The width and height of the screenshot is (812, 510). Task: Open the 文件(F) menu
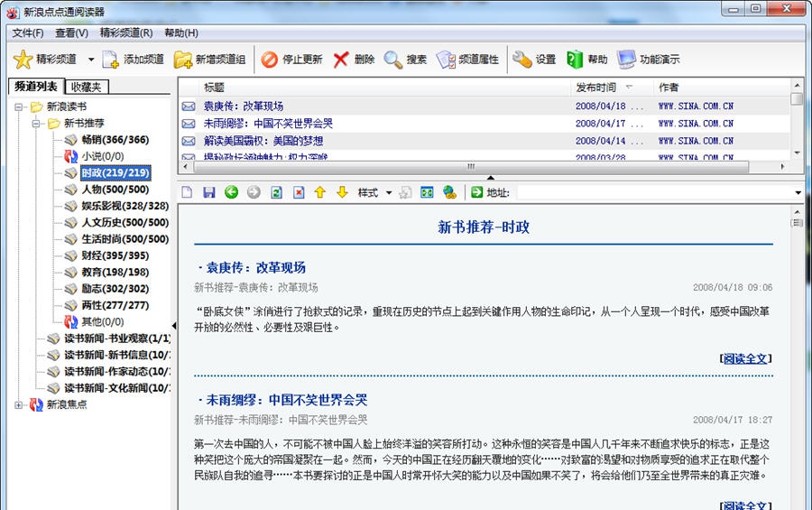pyautogui.click(x=27, y=33)
